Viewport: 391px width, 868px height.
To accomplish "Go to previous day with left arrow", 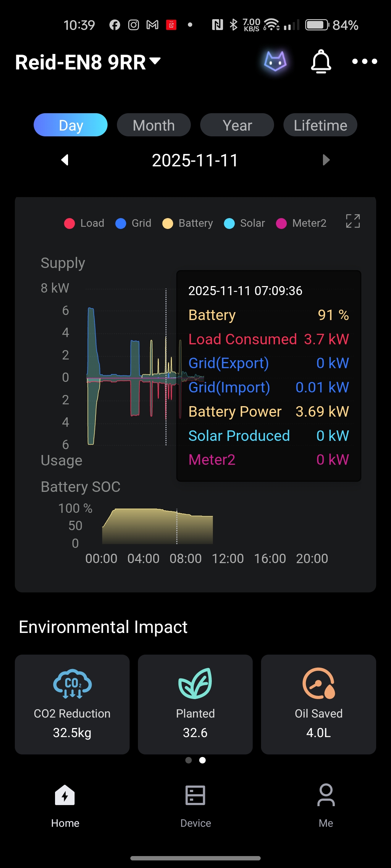I will (x=65, y=160).
